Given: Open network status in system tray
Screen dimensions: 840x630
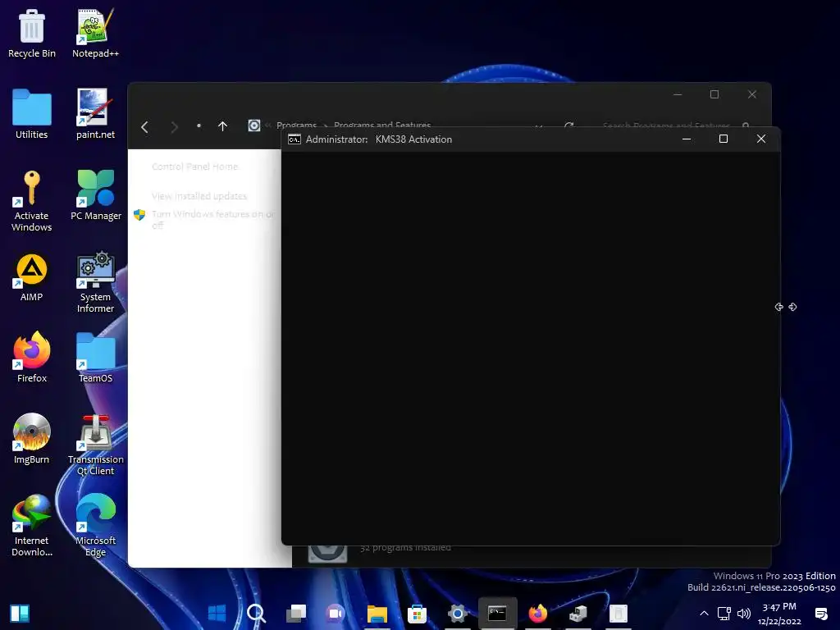Looking at the screenshot, I should 724,614.
